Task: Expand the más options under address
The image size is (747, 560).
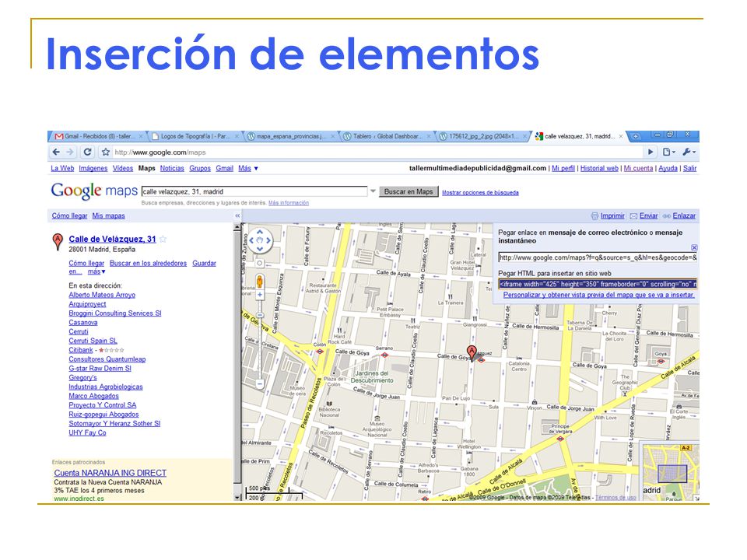Action: coord(96,272)
